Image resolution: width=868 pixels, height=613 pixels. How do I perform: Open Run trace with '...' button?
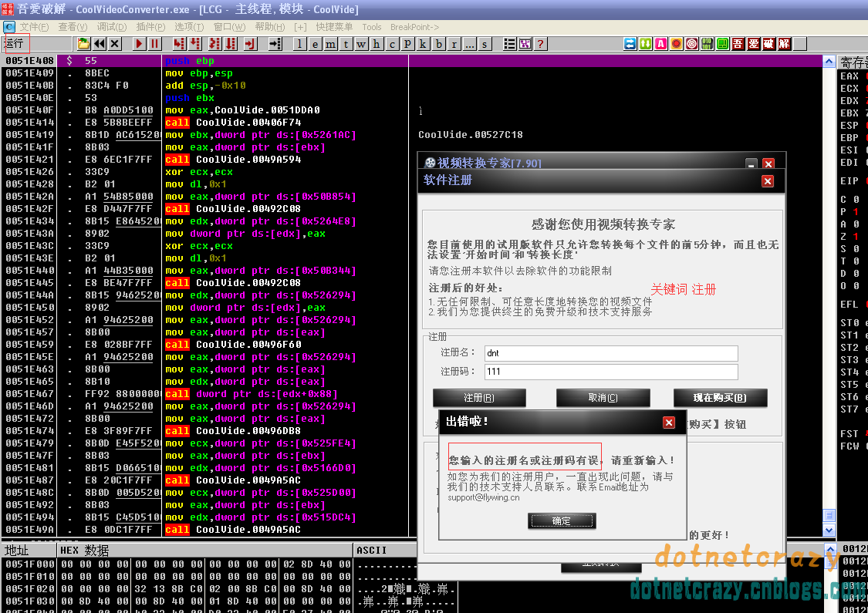470,44
